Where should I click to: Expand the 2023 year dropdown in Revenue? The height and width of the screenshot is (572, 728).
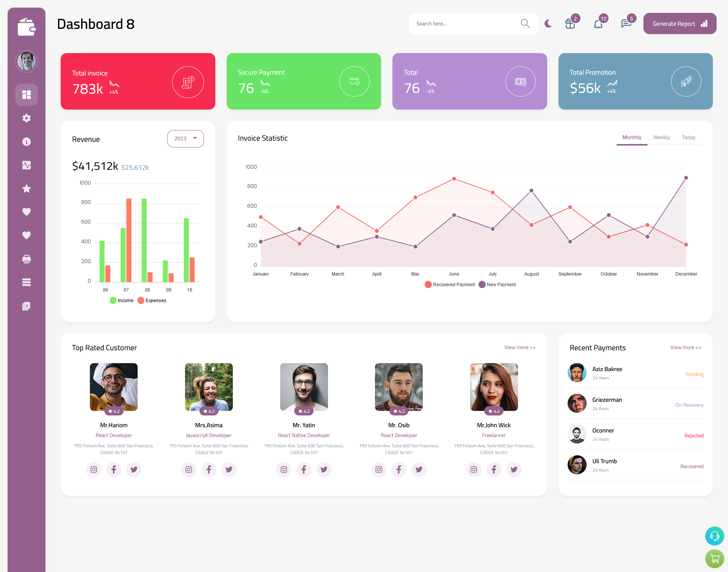pos(185,138)
